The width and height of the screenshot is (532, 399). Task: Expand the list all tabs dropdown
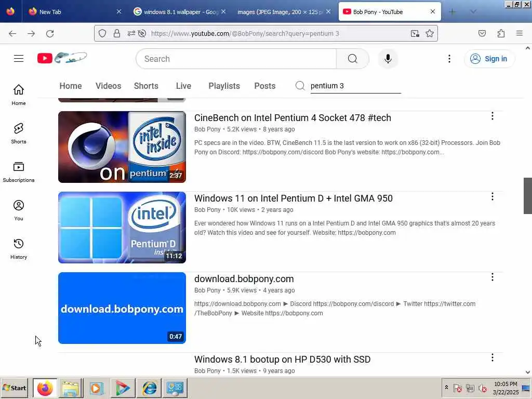(x=473, y=11)
